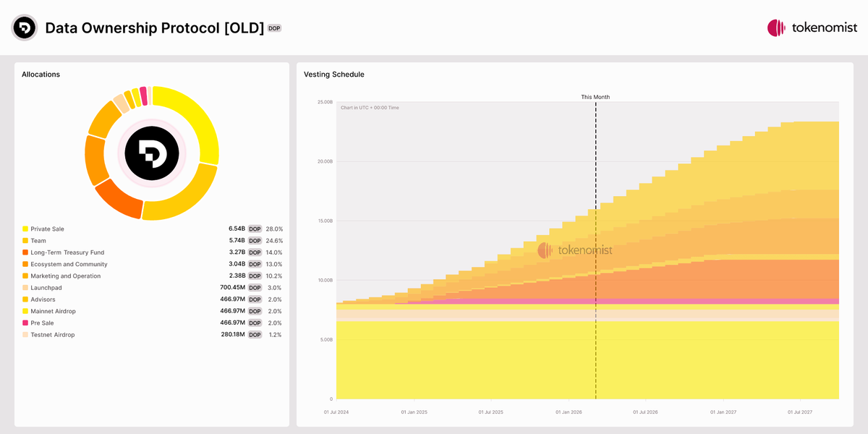
Task: Click the DOP logo inside the donut chart
Action: coord(151,153)
